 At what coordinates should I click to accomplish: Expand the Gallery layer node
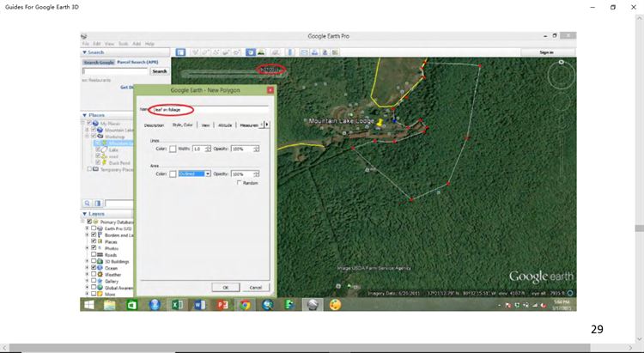click(x=87, y=281)
